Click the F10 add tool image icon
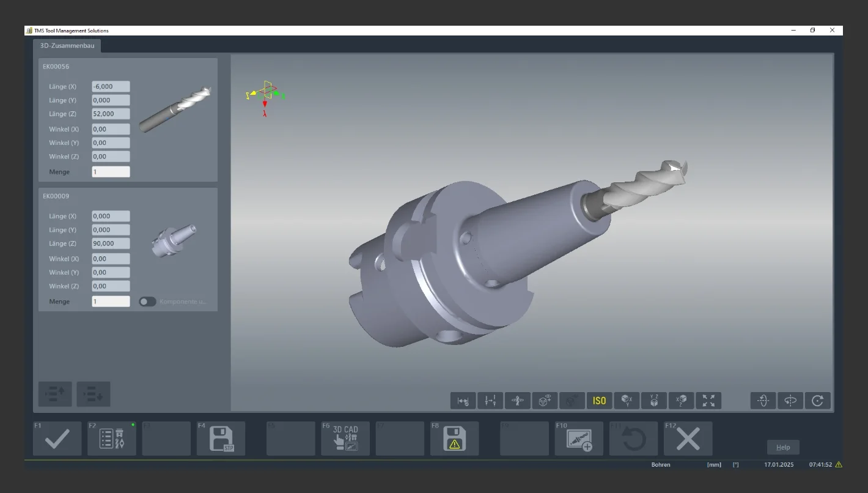 coord(579,439)
